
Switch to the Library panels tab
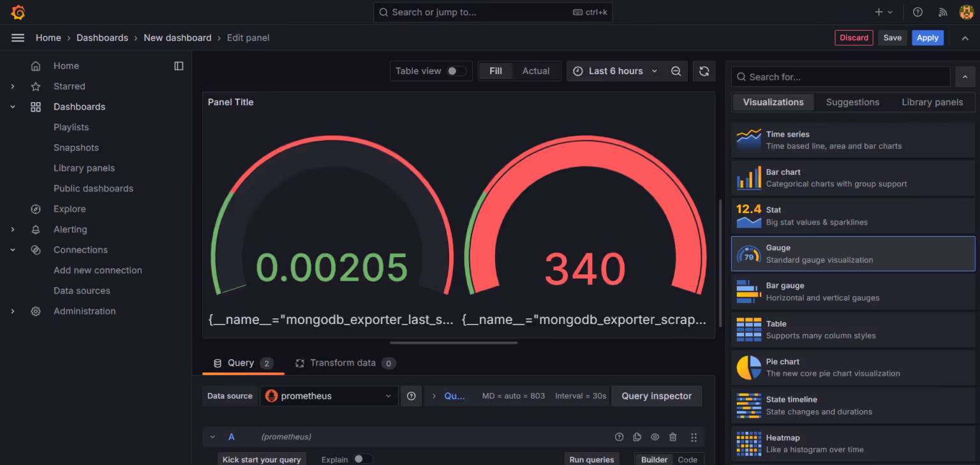(x=932, y=102)
